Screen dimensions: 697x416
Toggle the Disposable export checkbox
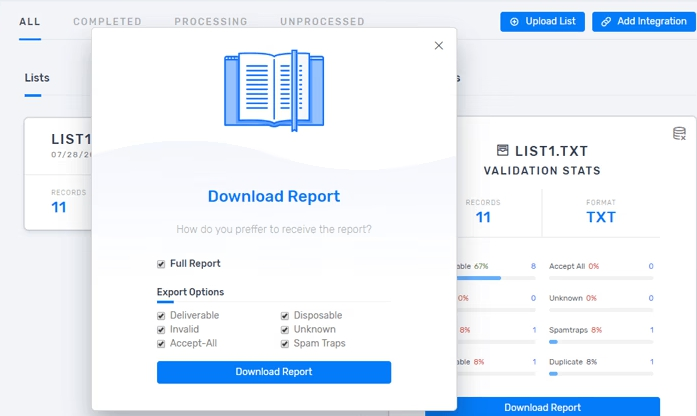(285, 316)
